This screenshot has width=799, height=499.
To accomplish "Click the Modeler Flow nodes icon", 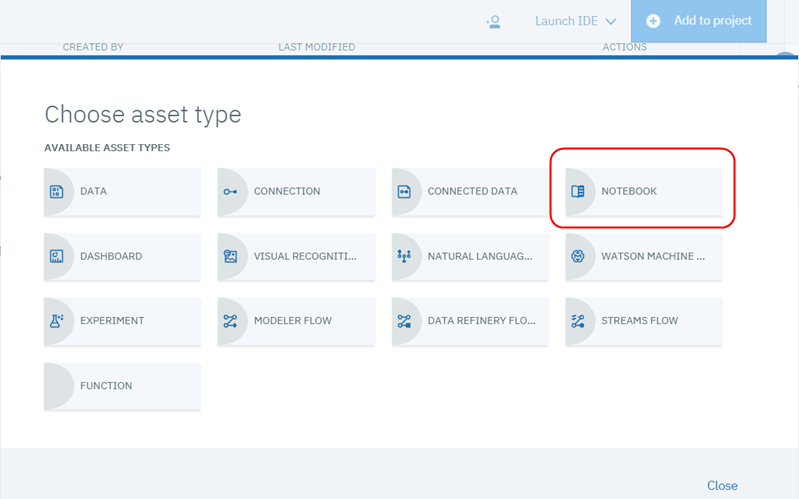I will (230, 321).
